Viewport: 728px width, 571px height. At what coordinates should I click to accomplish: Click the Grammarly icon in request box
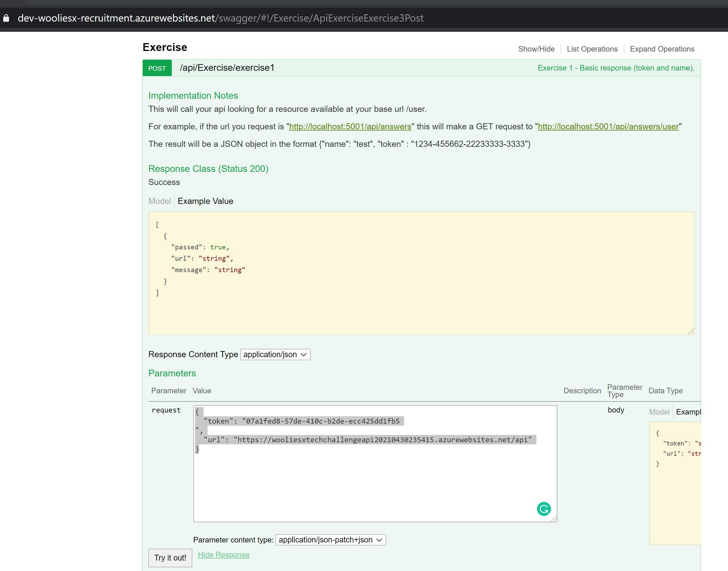coord(544,509)
